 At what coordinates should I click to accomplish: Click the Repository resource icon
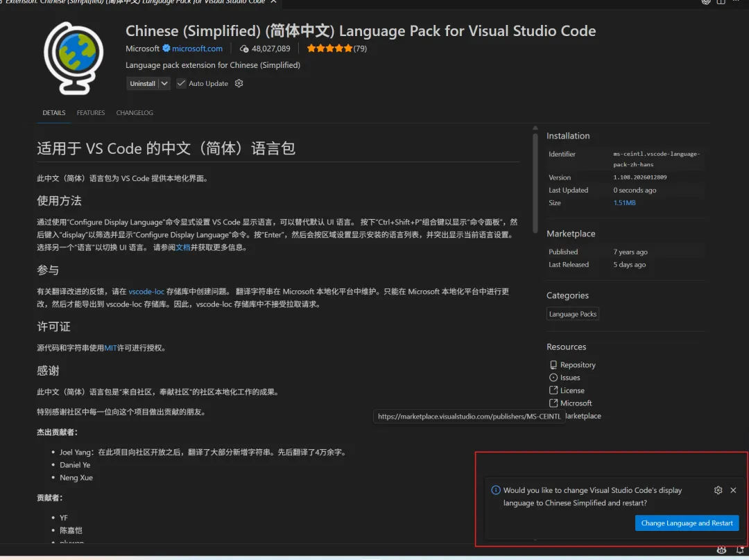tap(553, 365)
